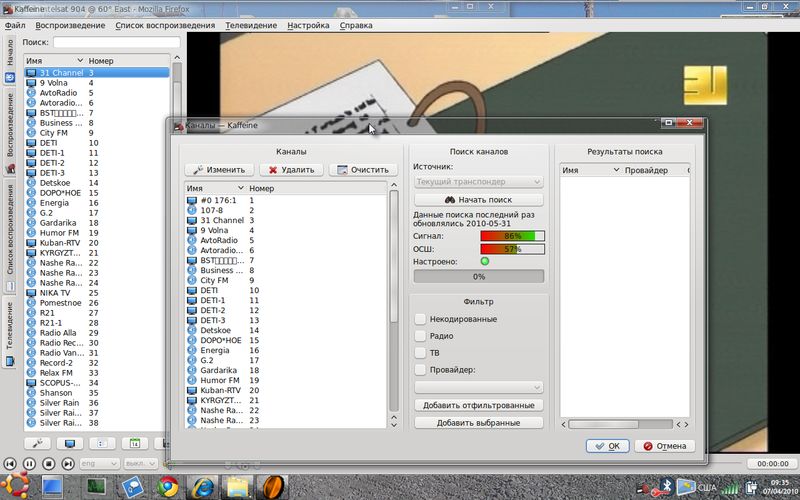Viewport: 800px width, 500px height.
Task: Launch Google Chrome from the taskbar
Action: coord(165,487)
